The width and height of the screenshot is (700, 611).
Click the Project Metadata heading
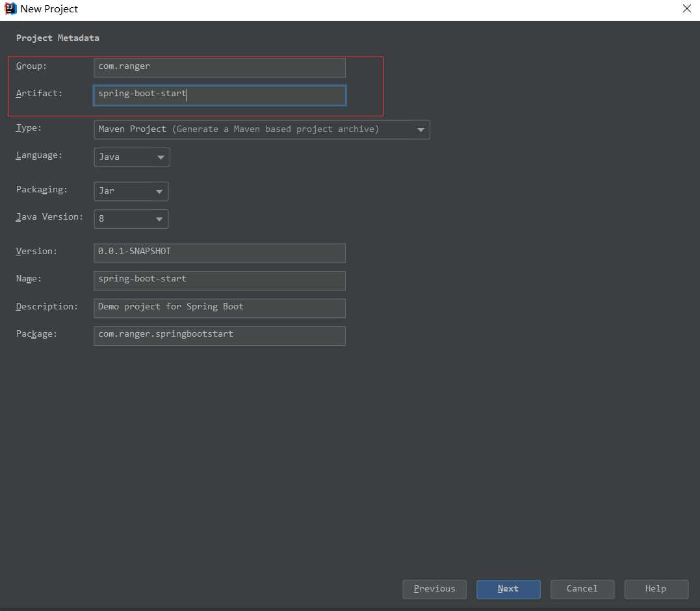click(x=58, y=38)
